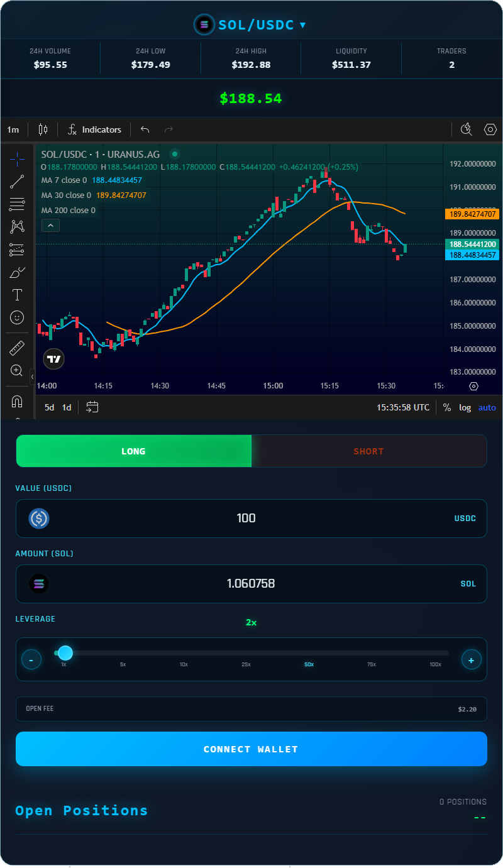This screenshot has height=868, width=503.
Task: Collapse the drawing toolbar side arrow
Action: (x=33, y=376)
